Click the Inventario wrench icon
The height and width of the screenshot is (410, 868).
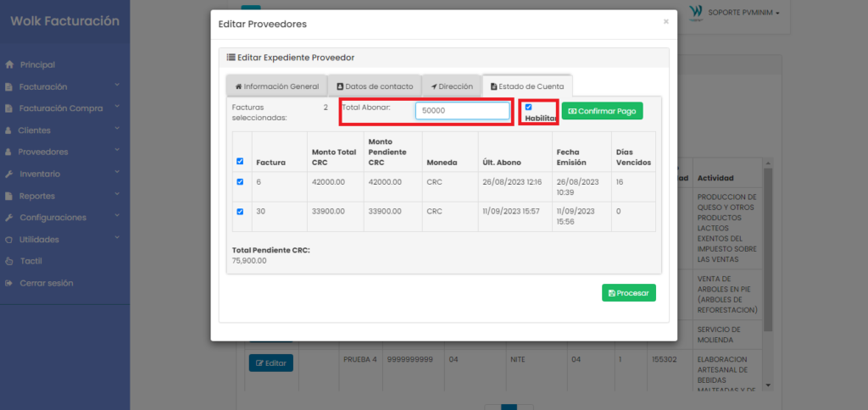(x=8, y=174)
